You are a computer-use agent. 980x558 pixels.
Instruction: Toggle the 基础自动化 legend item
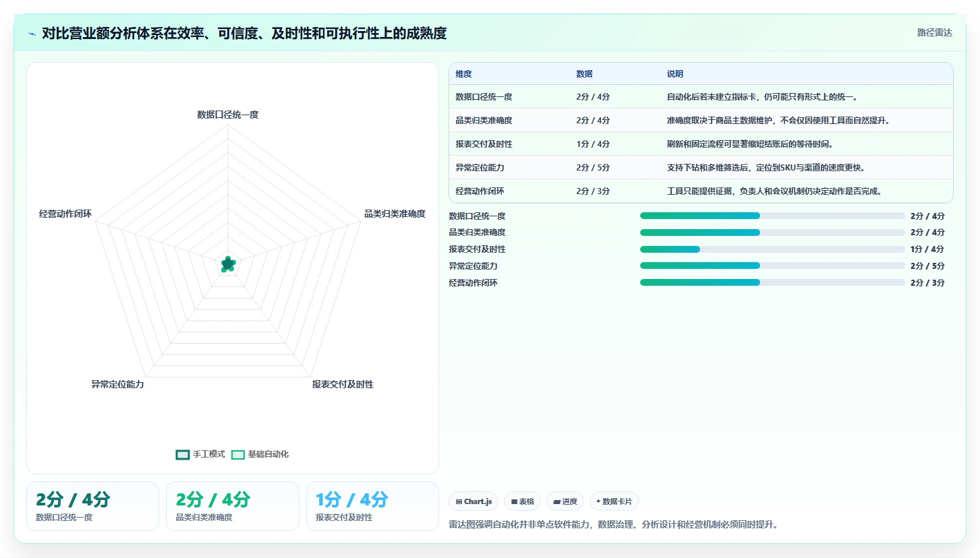pos(260,454)
